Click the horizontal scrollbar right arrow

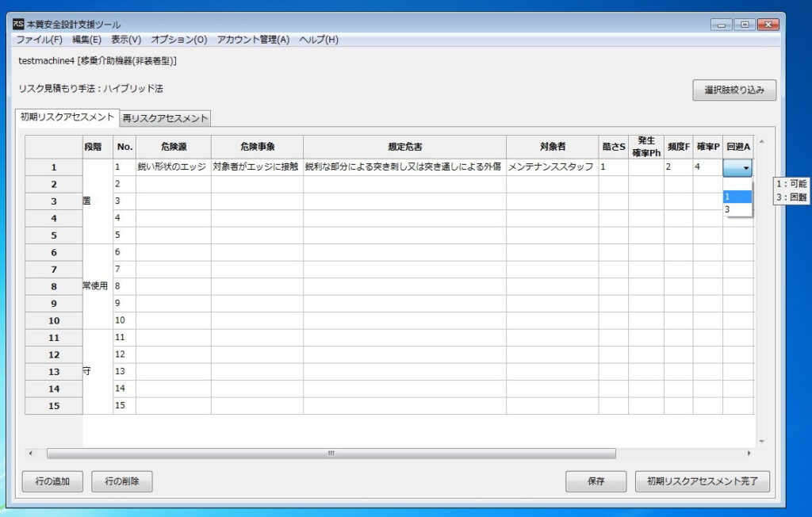click(749, 454)
